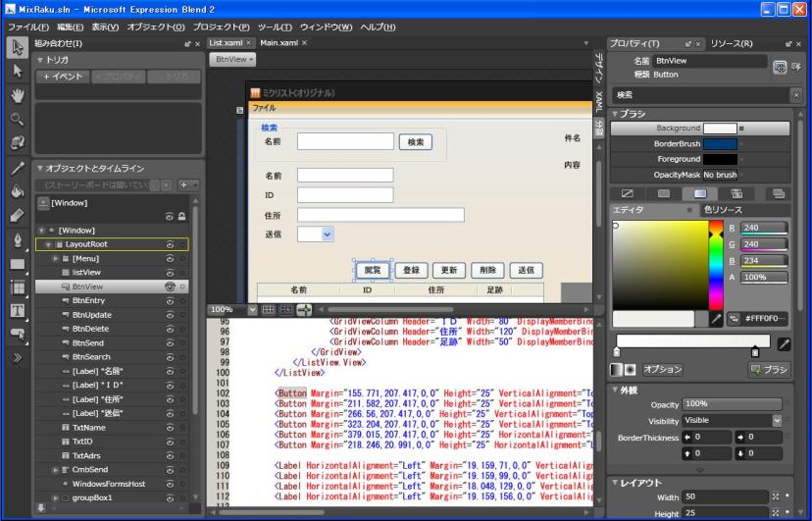This screenshot has width=812, height=521.
Task: Select the Pen tool
Action: pyautogui.click(x=17, y=240)
